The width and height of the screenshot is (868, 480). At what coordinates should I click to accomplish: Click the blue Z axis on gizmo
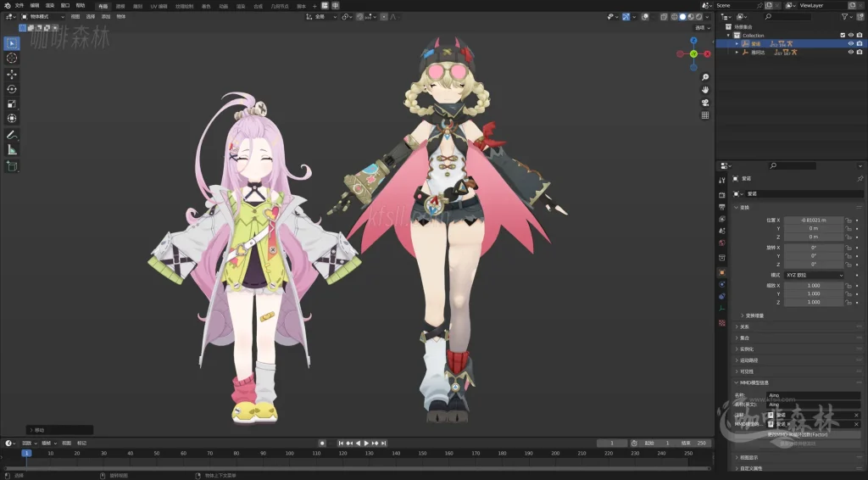693,41
